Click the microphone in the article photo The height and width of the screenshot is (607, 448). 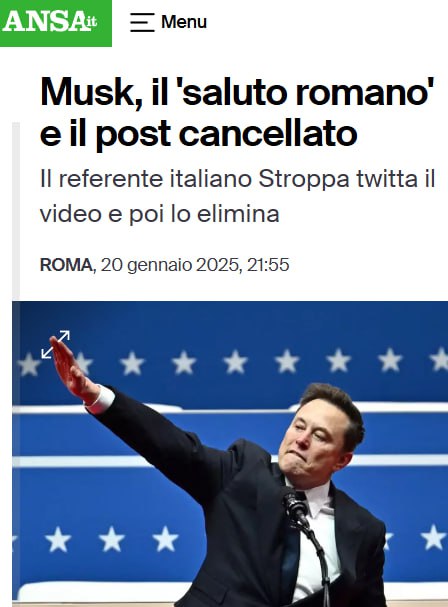point(296,505)
